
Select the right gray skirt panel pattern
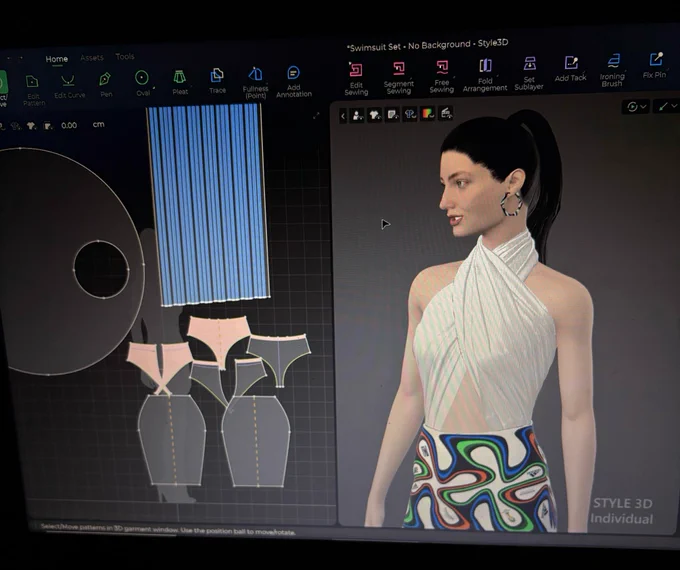(256, 440)
